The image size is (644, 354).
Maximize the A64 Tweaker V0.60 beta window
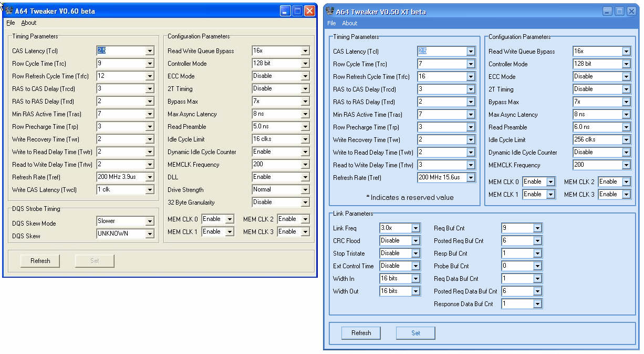298,11
